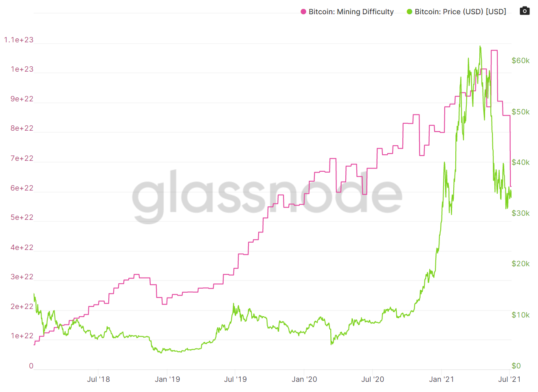Image resolution: width=538 pixels, height=392 pixels.
Task: Click the $0 price axis label
Action: pos(516,366)
